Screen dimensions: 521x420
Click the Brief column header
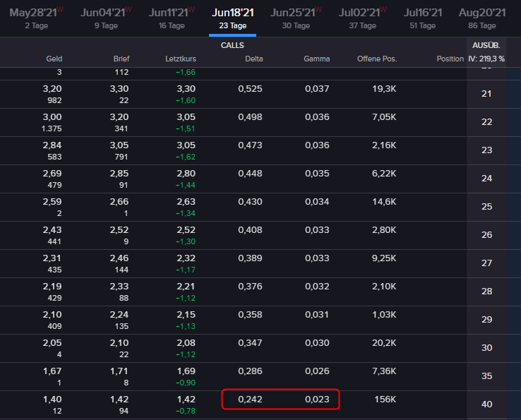121,59
